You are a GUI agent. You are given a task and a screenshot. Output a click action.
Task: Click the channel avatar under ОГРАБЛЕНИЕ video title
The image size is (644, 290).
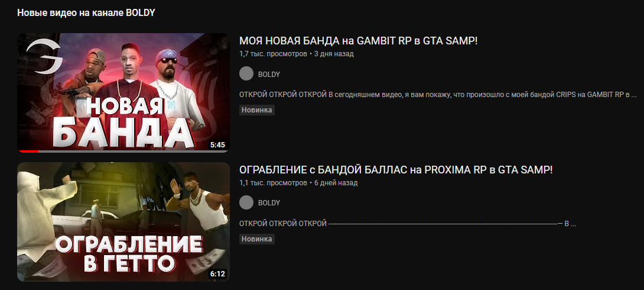pos(246,203)
